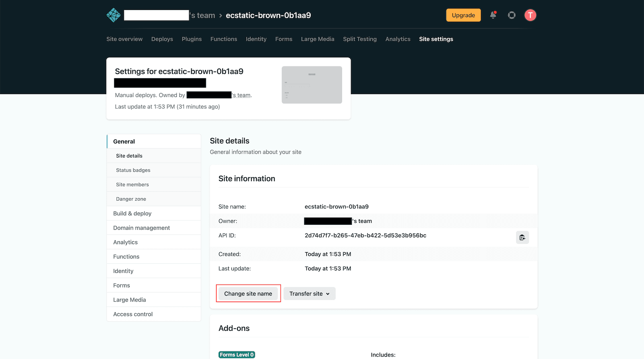644x359 pixels.
Task: Open the Plugins tab
Action: click(x=192, y=39)
